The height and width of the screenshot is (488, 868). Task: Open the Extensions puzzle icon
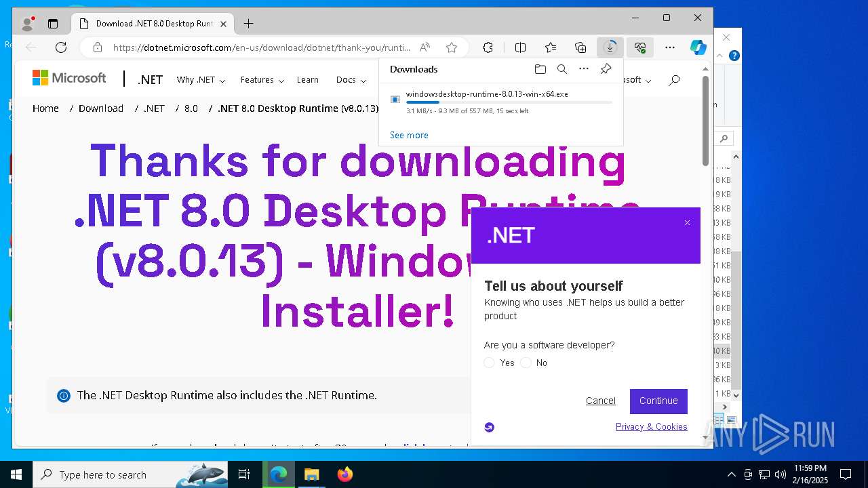pos(488,47)
